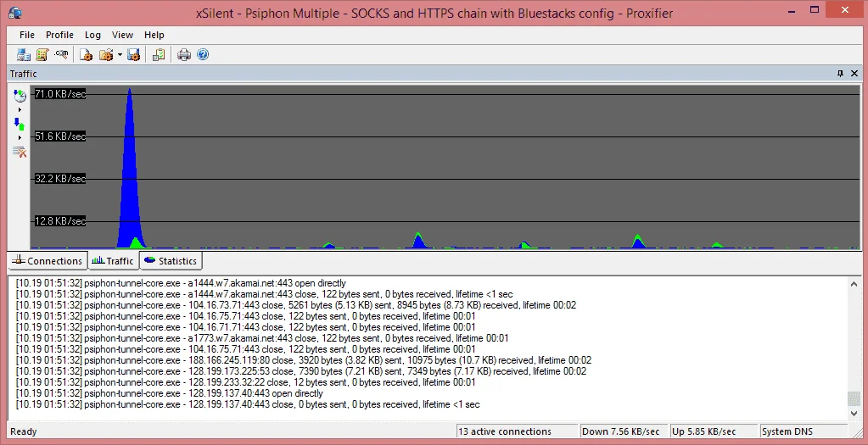Click the Proxifier title bar app icon

point(16,12)
